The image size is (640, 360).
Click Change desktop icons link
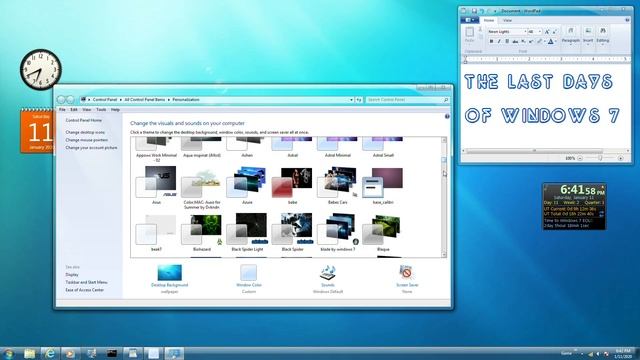pos(85,132)
